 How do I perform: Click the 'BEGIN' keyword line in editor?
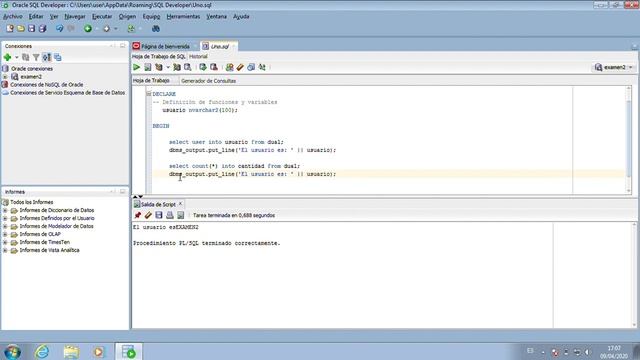tap(161, 126)
